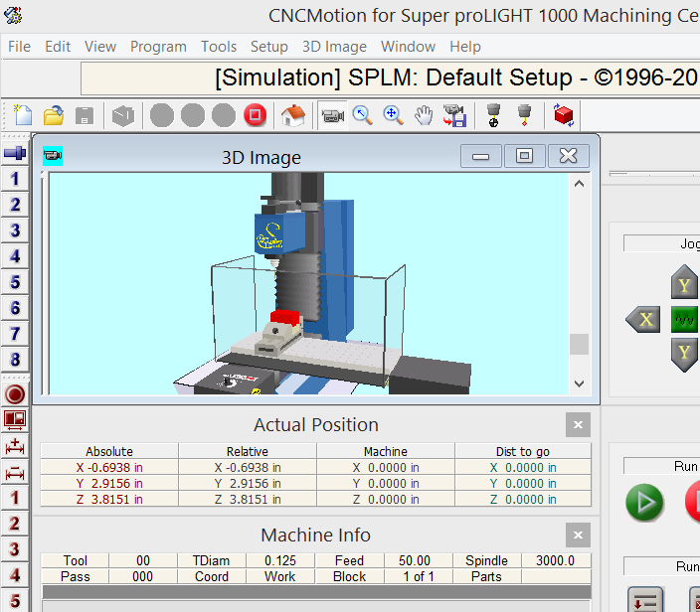Screen dimensions: 700x612
Task: Click tool icon with red diamond point
Action: coord(524,115)
